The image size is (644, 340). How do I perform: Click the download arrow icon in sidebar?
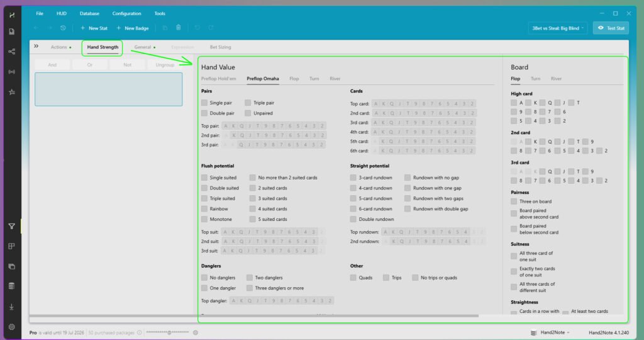tap(11, 307)
